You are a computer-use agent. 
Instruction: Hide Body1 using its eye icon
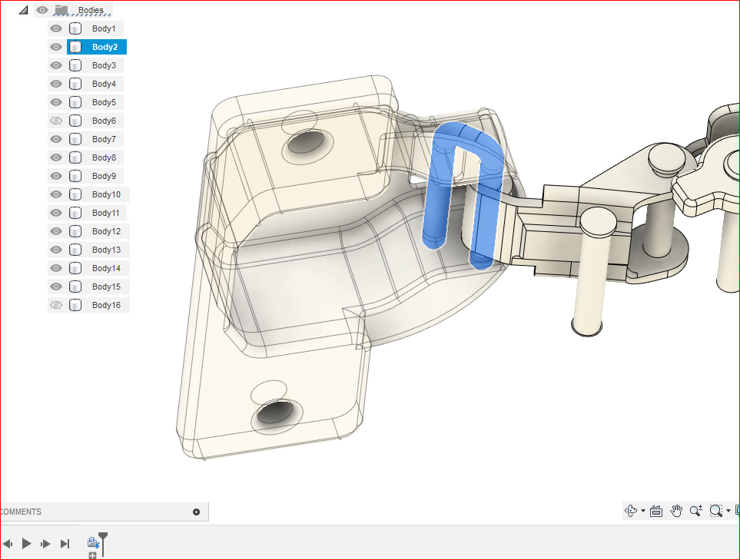(55, 28)
